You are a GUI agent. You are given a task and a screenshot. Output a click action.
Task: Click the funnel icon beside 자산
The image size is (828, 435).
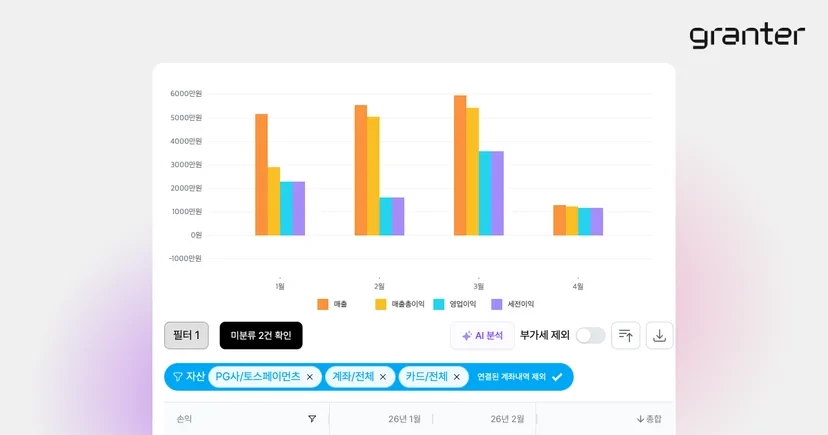[x=178, y=376]
